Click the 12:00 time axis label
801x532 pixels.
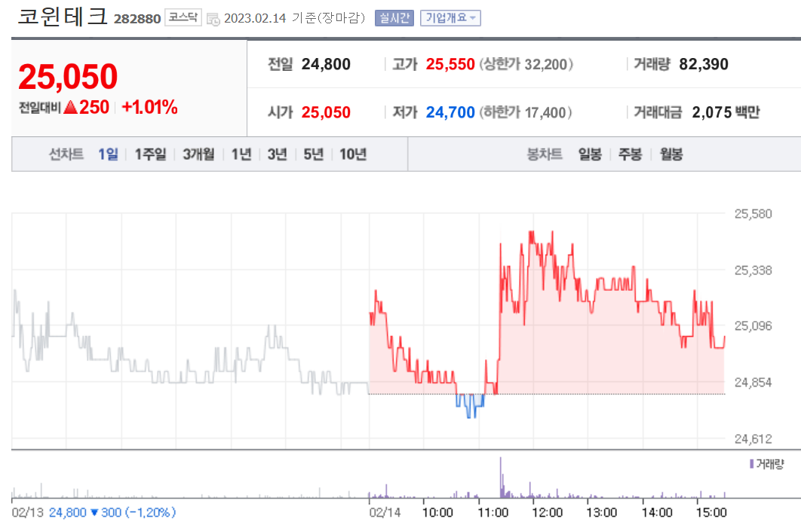(547, 512)
